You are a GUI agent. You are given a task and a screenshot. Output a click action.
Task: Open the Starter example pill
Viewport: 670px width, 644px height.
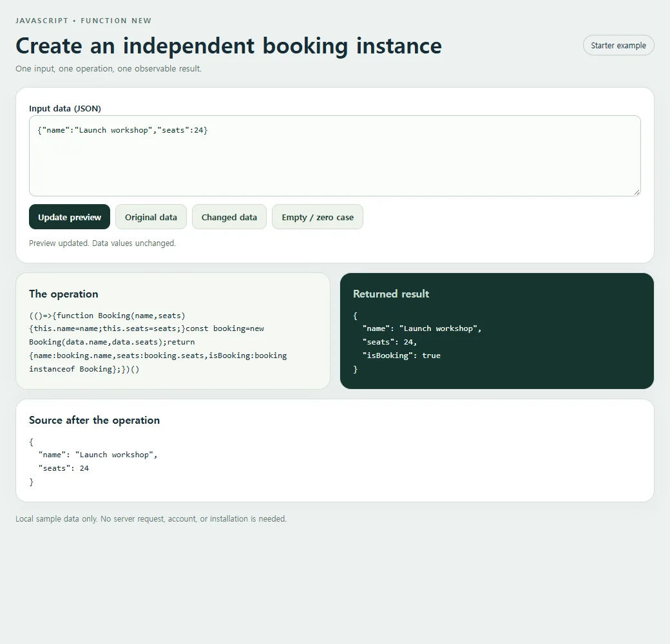pos(618,45)
